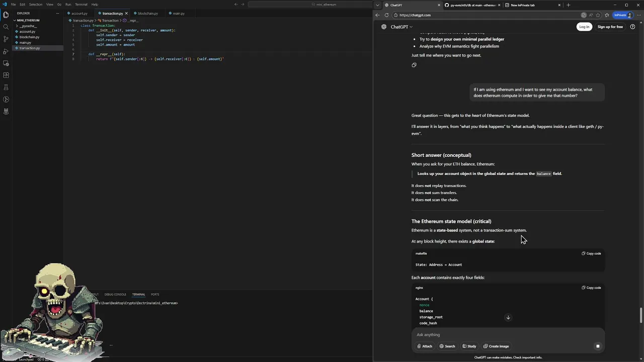Open the Search view in VS Code
Image resolution: width=644 pixels, height=362 pixels.
6,27
